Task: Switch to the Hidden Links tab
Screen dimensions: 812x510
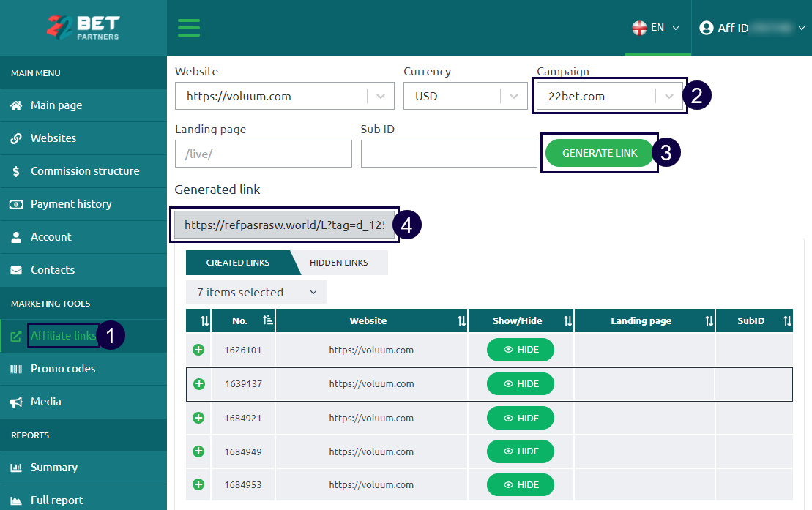Action: pyautogui.click(x=338, y=263)
